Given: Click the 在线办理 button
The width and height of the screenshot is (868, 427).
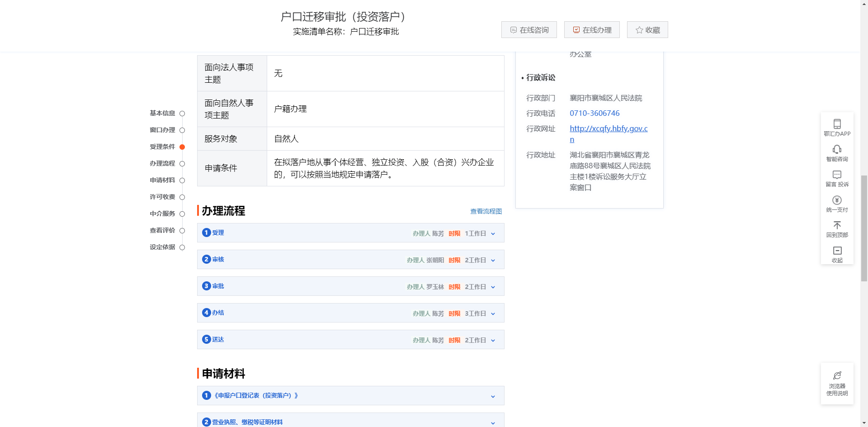Looking at the screenshot, I should tap(592, 30).
